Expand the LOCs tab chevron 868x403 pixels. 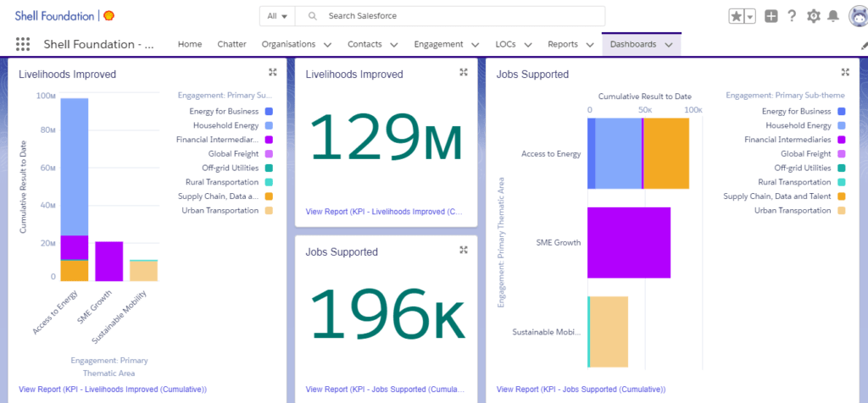pos(528,45)
